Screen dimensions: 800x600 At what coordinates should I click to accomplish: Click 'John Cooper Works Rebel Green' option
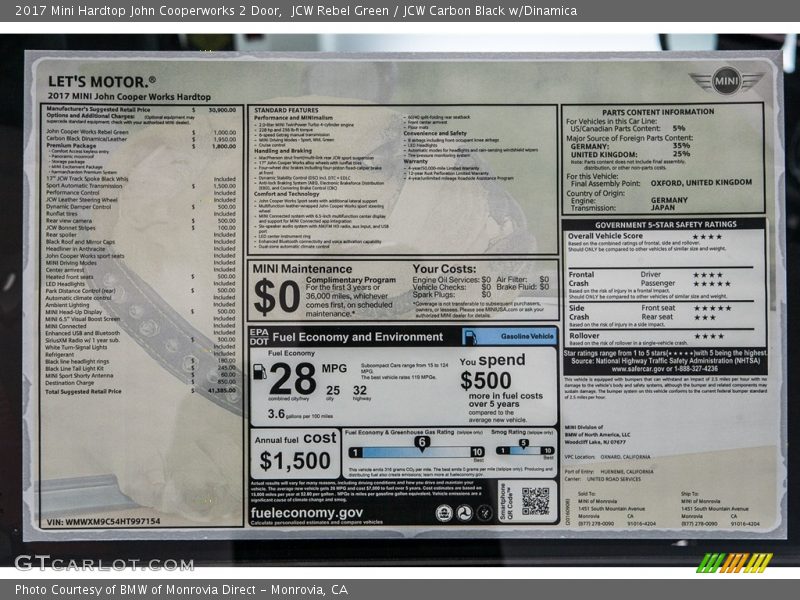(141, 132)
